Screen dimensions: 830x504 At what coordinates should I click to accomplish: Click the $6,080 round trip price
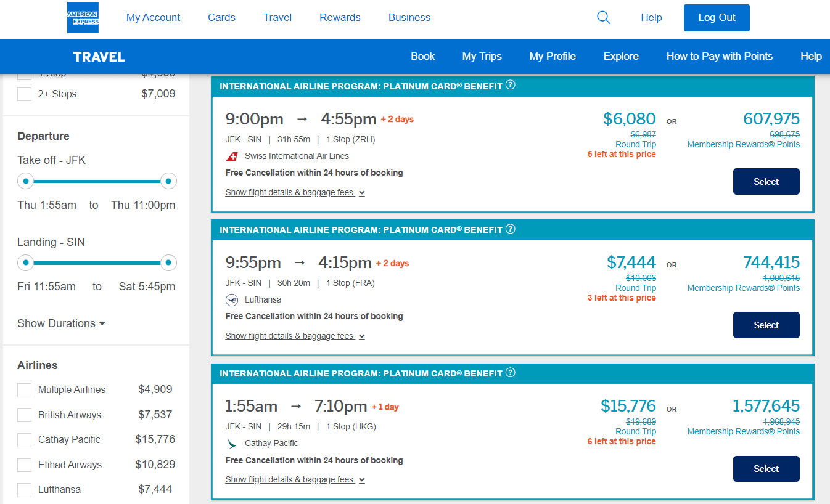pyautogui.click(x=629, y=118)
